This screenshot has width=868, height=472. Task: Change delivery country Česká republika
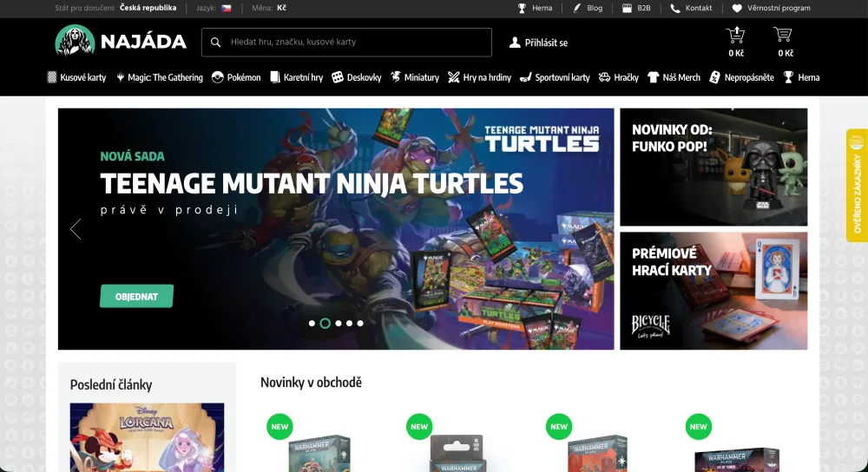148,8
